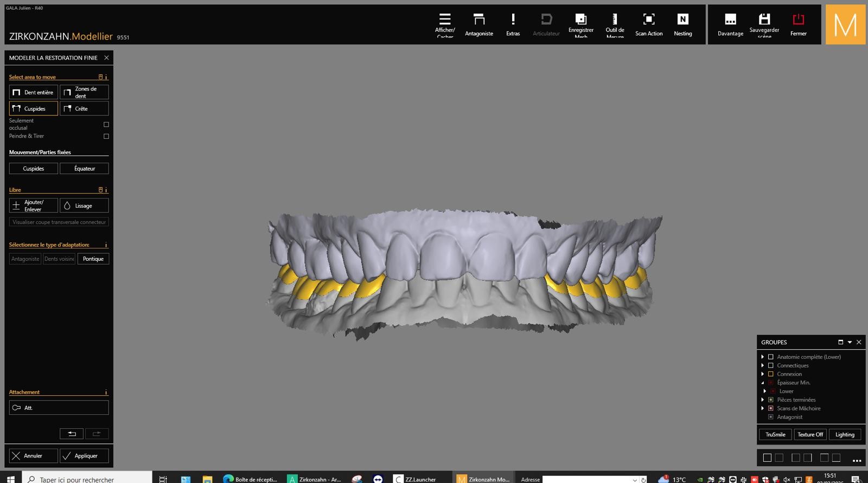Open Scan Action
Screen dimensions: 868x483
pos(649,25)
